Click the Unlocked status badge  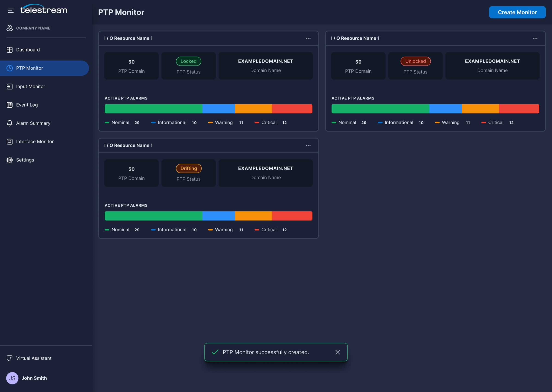(416, 61)
